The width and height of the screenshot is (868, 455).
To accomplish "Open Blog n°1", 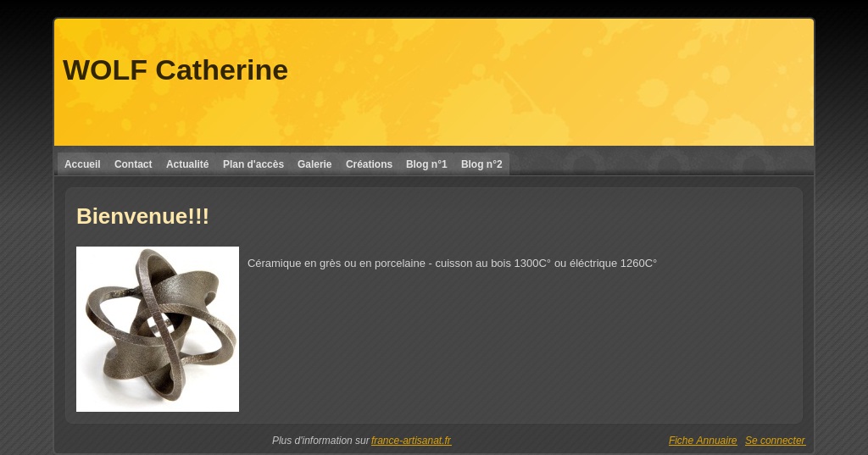I will (426, 164).
